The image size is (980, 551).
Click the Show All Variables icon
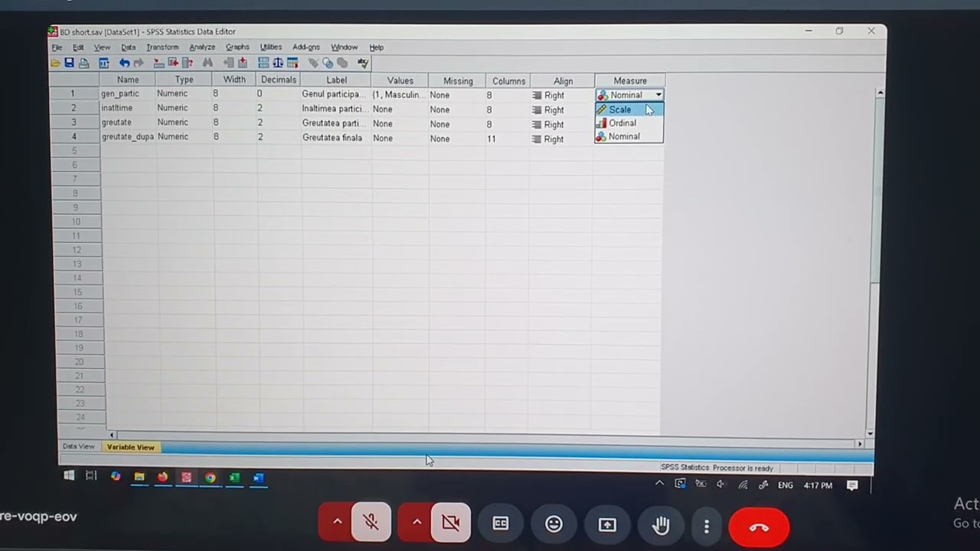click(342, 64)
